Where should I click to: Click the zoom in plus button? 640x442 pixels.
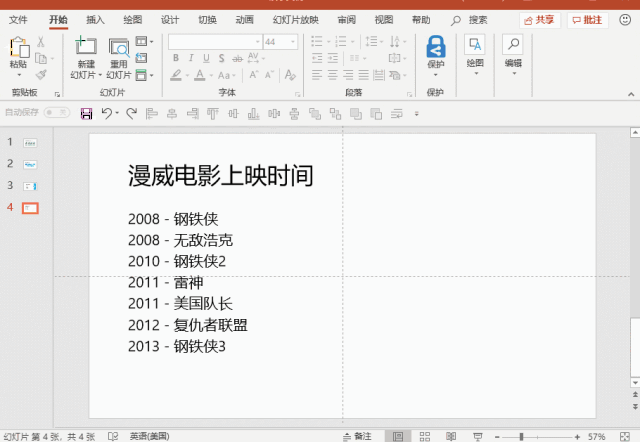(577, 437)
